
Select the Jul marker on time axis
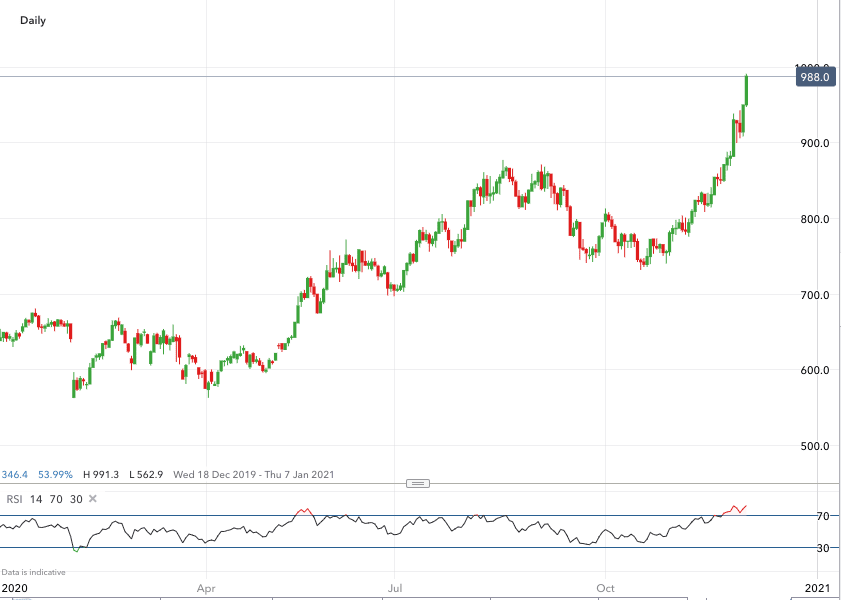coord(396,588)
